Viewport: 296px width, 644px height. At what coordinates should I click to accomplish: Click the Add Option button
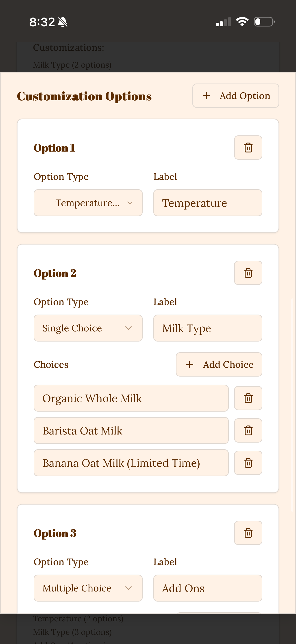tap(235, 96)
